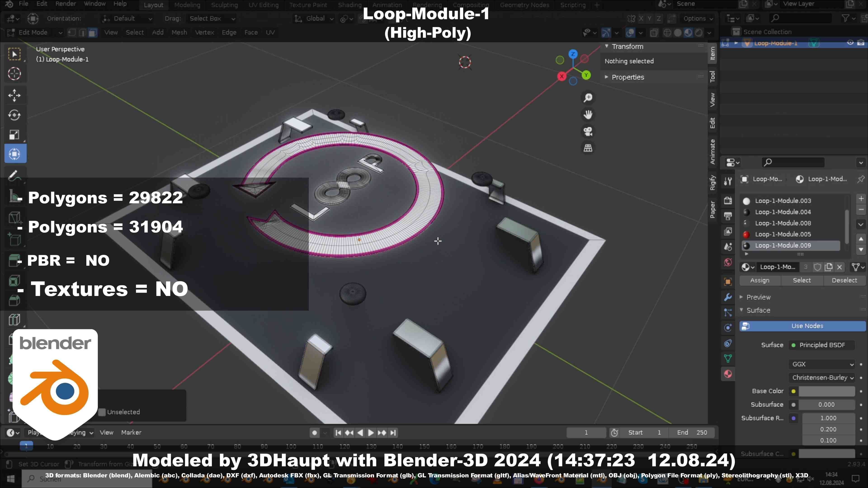Enable vertex select mode
868x488 pixels.
72,33
